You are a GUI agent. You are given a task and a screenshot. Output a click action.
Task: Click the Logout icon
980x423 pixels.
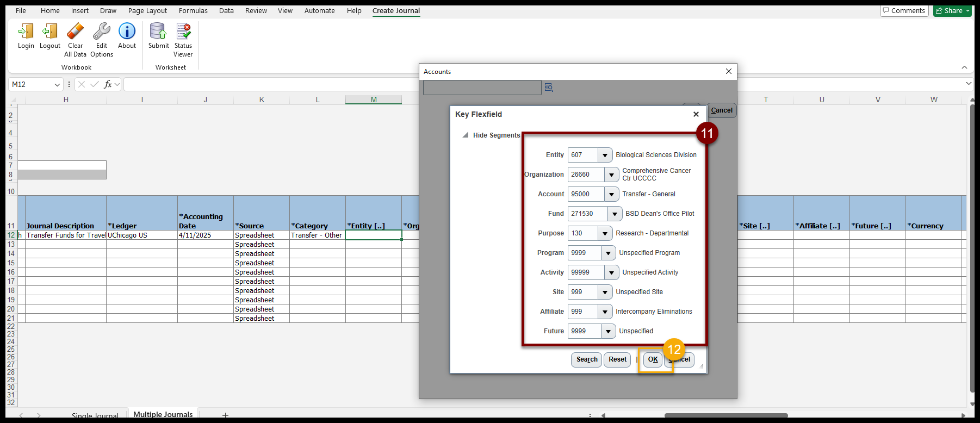click(x=49, y=32)
